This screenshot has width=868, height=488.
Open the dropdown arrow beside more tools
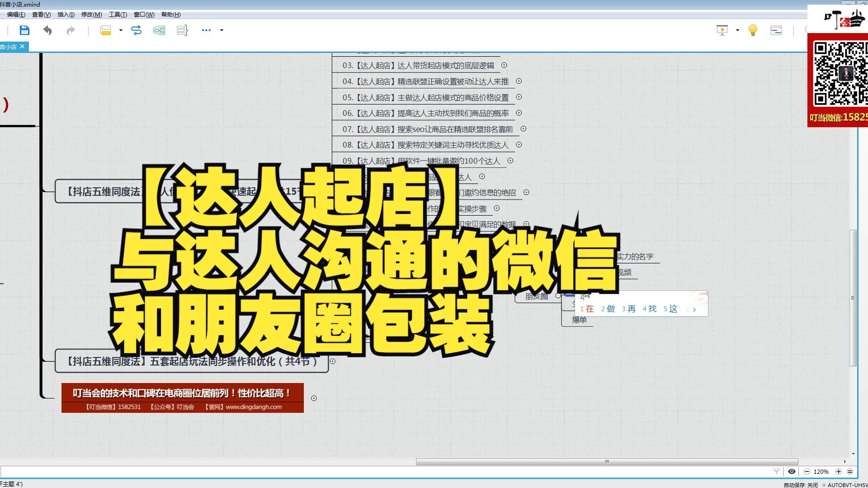coord(221,30)
